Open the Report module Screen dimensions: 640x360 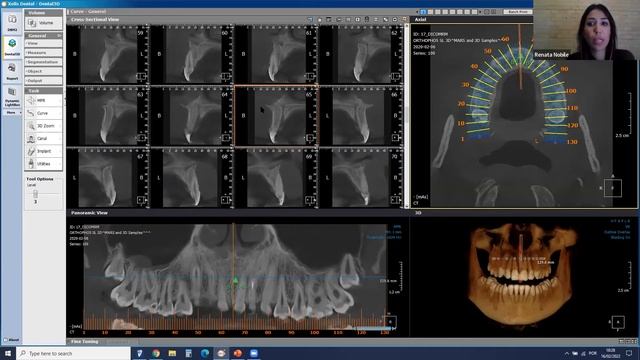(x=12, y=71)
